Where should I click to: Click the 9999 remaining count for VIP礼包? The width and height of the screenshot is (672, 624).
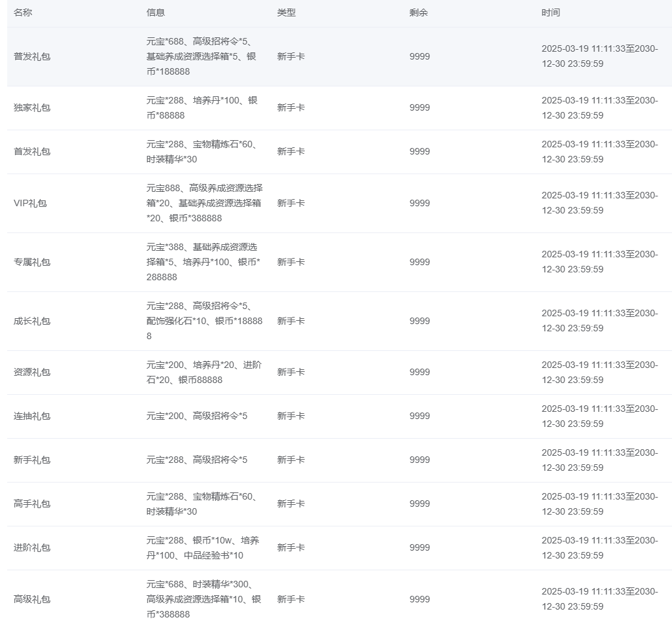pyautogui.click(x=419, y=203)
